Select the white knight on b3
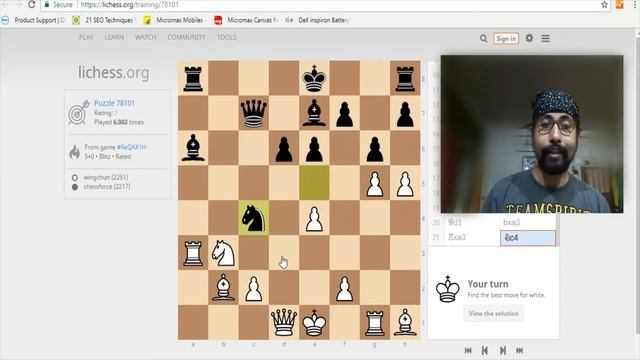This screenshot has width=640, height=360. coord(223,253)
